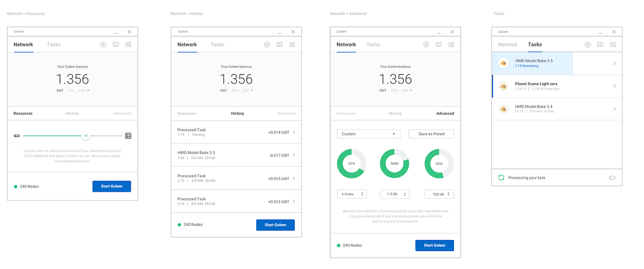Expand chevron of +0.015 GNT Processed Task
Viewport: 644px width, 269px height.
click(x=294, y=178)
